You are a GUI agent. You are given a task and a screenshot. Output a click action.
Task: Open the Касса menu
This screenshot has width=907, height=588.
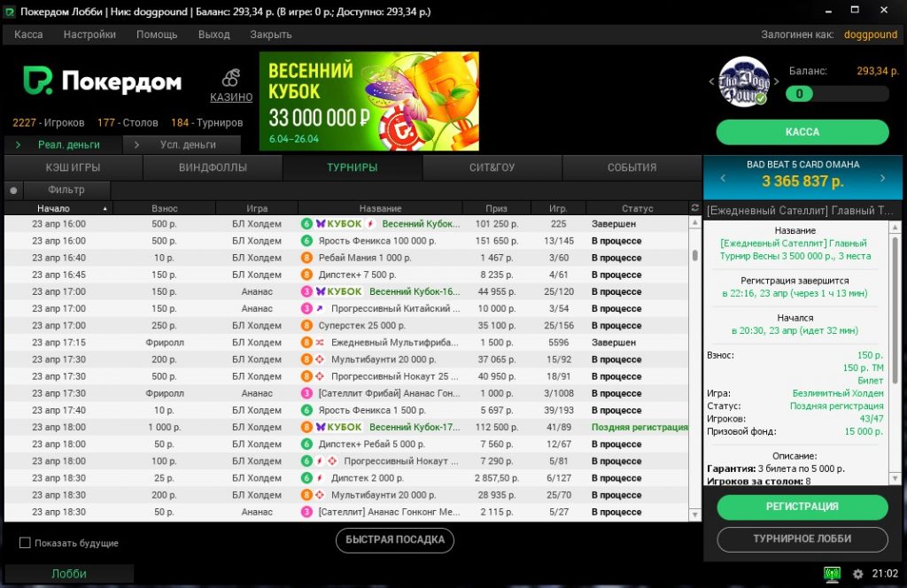click(28, 35)
